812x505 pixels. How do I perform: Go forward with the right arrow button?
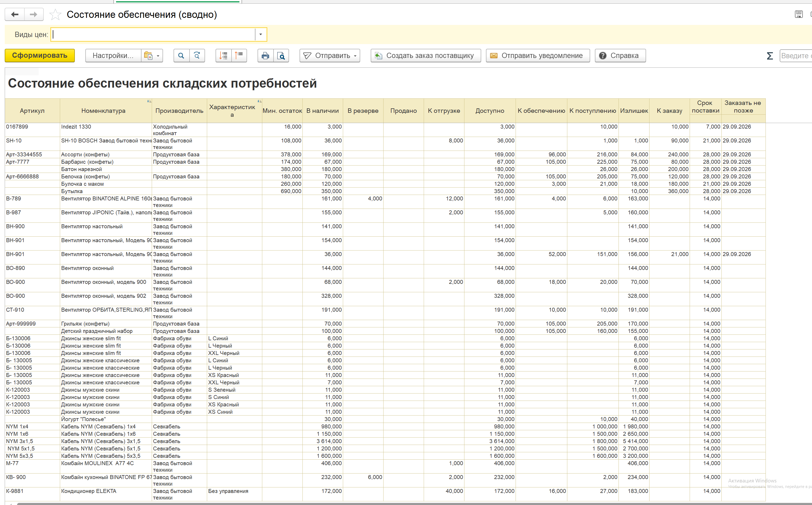point(33,14)
